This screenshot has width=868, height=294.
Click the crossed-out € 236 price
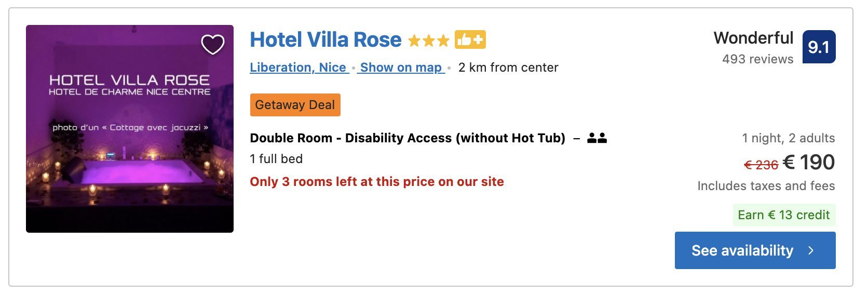tap(761, 165)
